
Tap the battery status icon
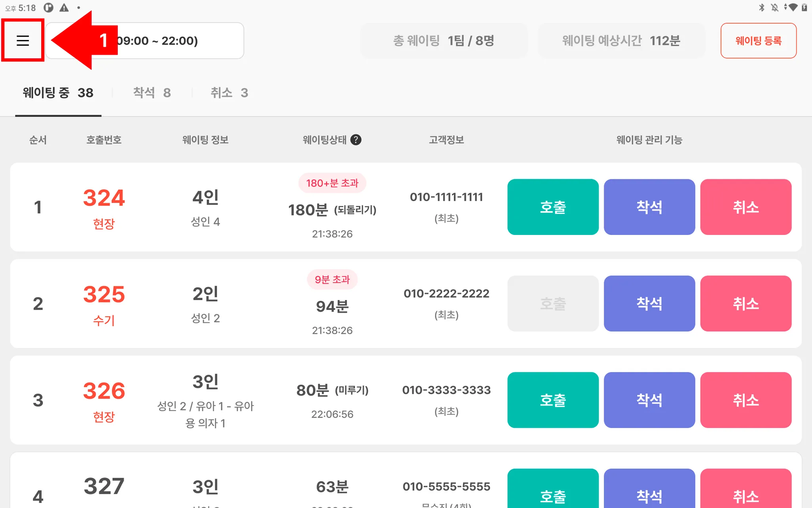(804, 8)
